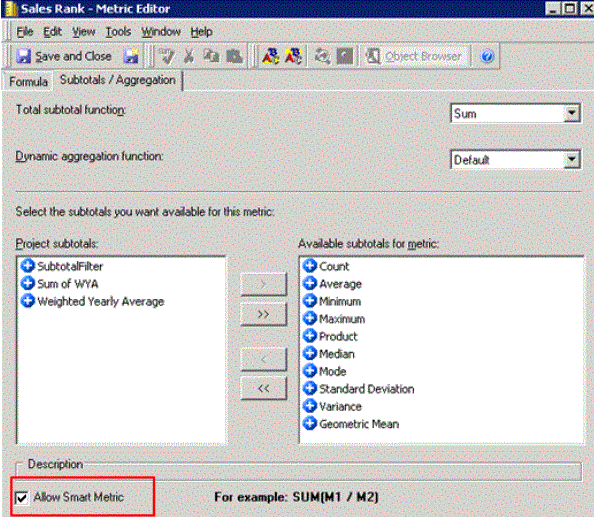Open the Tools menu
This screenshot has height=517, width=594.
118,32
